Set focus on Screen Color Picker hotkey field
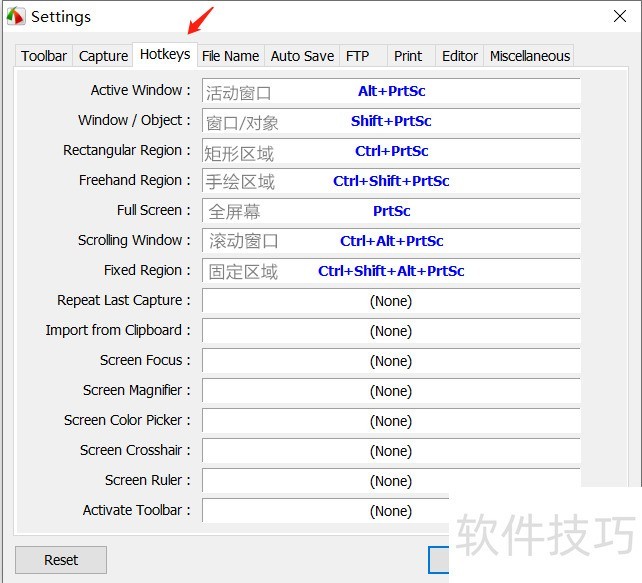 click(391, 421)
